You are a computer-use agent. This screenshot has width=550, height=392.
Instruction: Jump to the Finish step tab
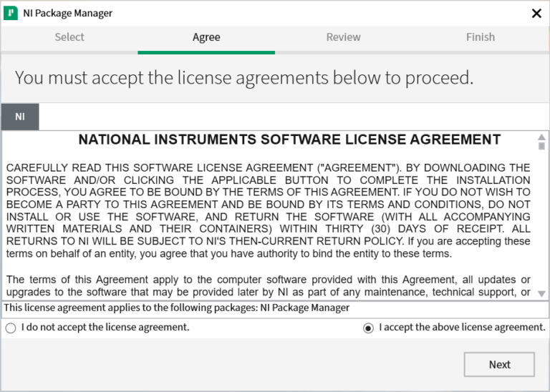(x=480, y=37)
